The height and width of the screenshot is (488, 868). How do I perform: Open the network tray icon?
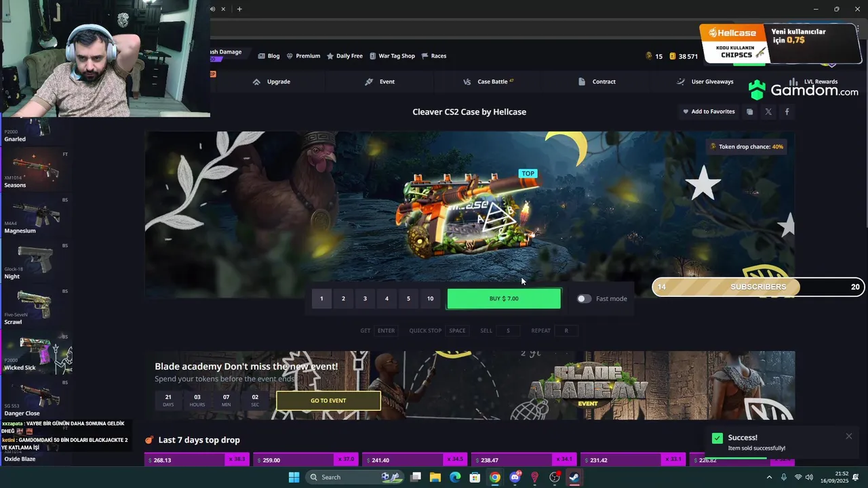(798, 477)
